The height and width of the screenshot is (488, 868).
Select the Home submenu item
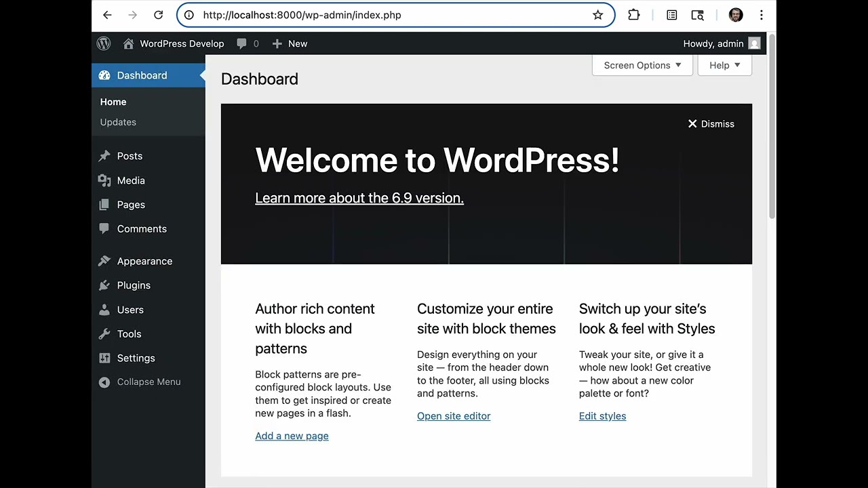coord(113,102)
